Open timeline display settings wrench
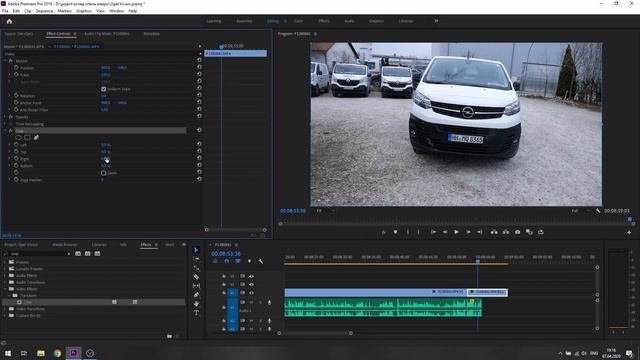The height and width of the screenshot is (360, 640). pos(261,261)
